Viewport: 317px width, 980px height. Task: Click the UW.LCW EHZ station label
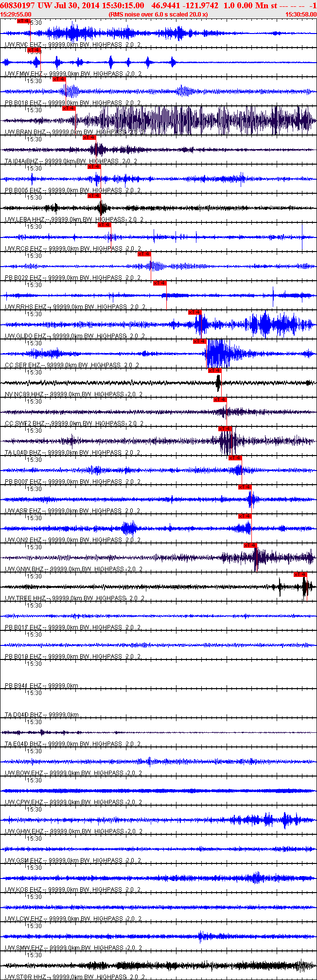pos(24,919)
